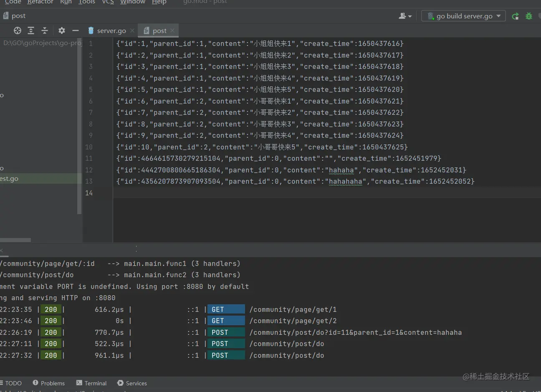Open the Problems tool window
Viewport: 541px width, 392px height.
pyautogui.click(x=49, y=383)
